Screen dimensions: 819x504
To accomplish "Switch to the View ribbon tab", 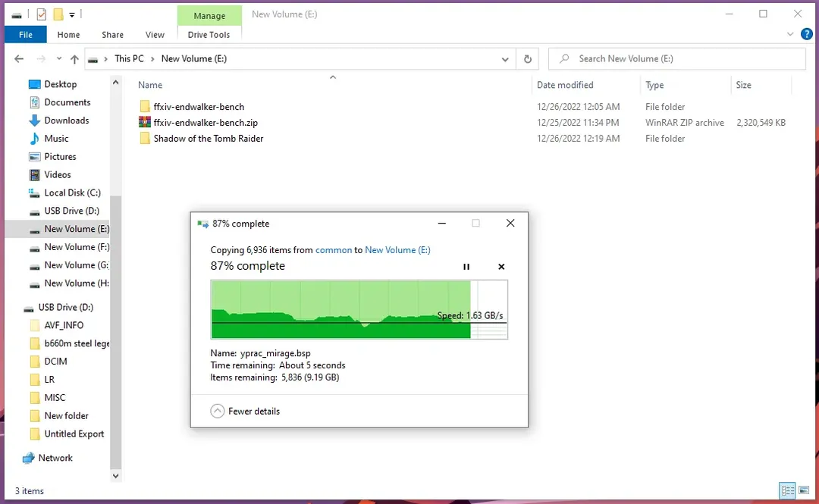I will click(x=155, y=35).
